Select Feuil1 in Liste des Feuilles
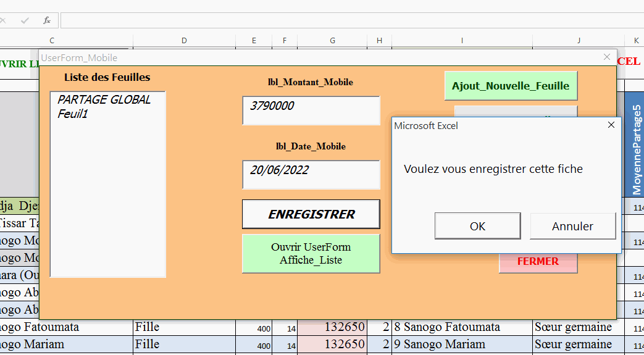The width and height of the screenshot is (644, 355). (72, 114)
